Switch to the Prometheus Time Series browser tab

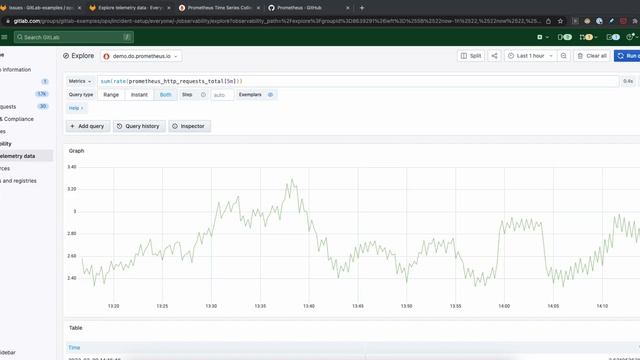tap(219, 8)
